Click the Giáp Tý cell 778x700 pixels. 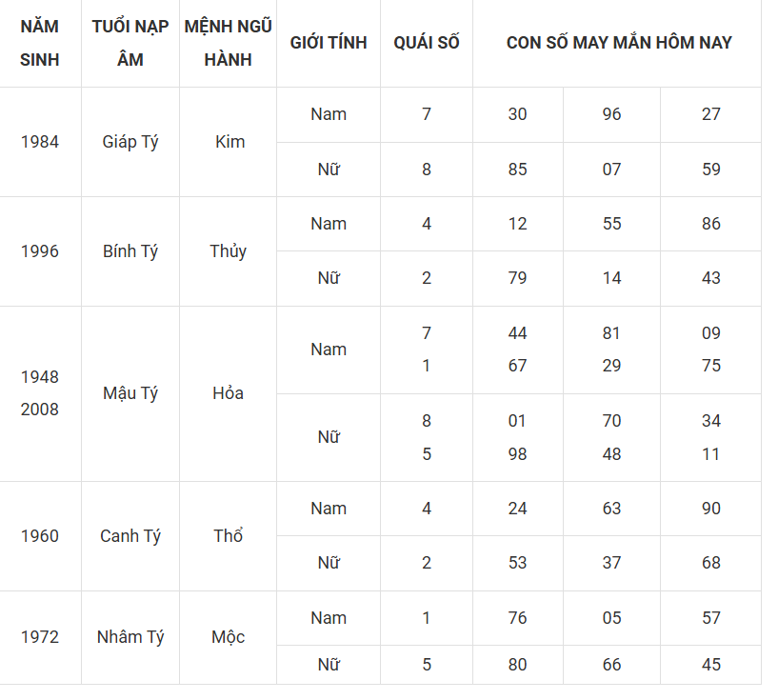[130, 142]
